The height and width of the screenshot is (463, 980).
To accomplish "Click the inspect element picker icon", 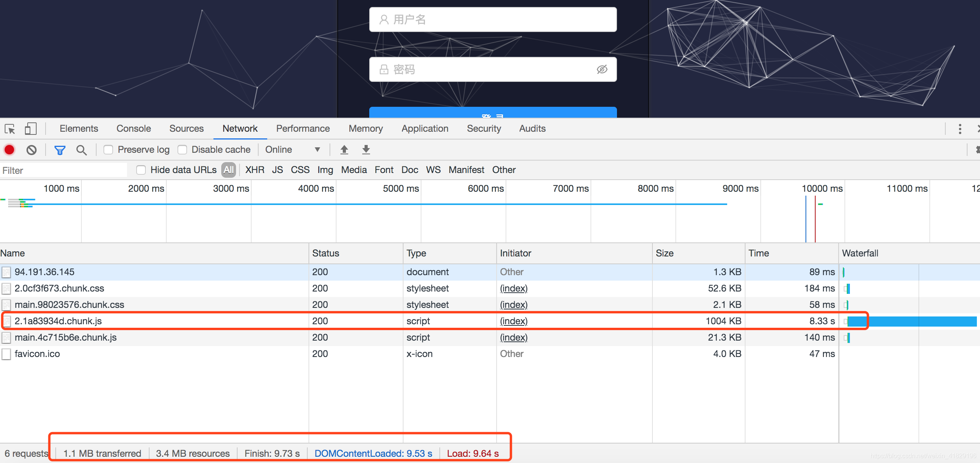I will click(x=10, y=129).
